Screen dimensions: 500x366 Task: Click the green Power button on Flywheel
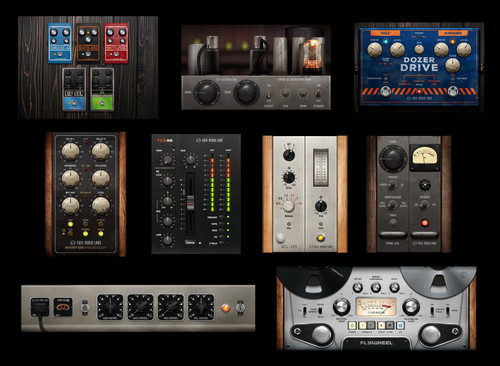click(352, 325)
